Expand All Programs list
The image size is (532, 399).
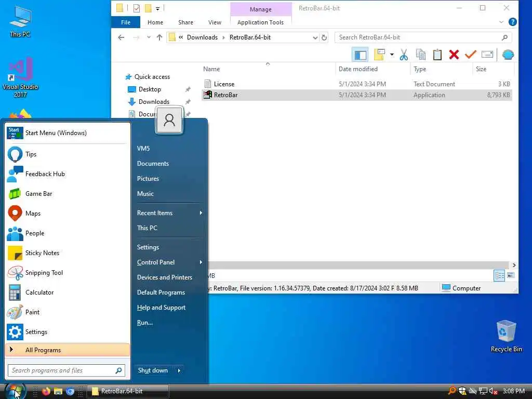[68, 350]
